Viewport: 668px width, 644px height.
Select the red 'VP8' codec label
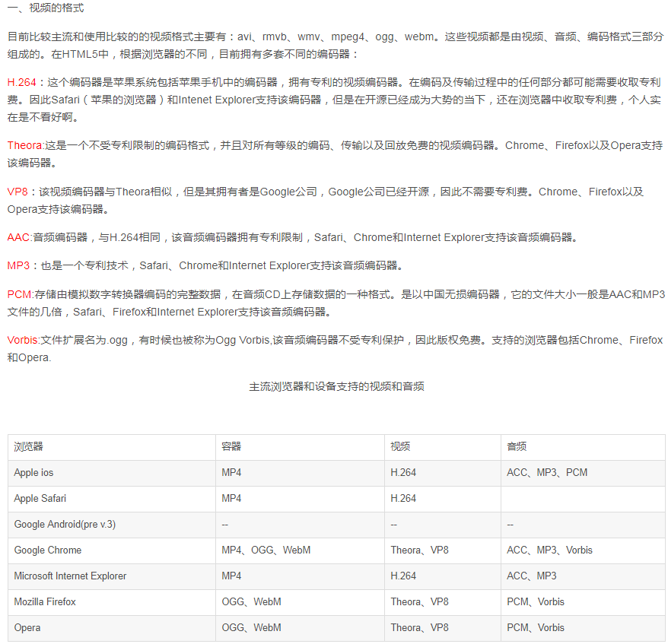coord(17,192)
